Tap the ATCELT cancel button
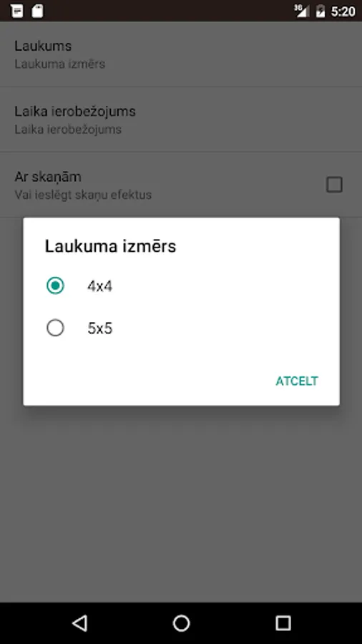Viewport: 362px width, 644px height. point(297,381)
